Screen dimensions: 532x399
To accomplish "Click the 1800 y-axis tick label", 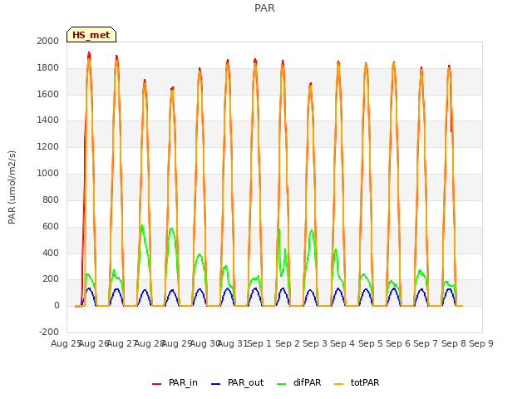I will (48, 67).
